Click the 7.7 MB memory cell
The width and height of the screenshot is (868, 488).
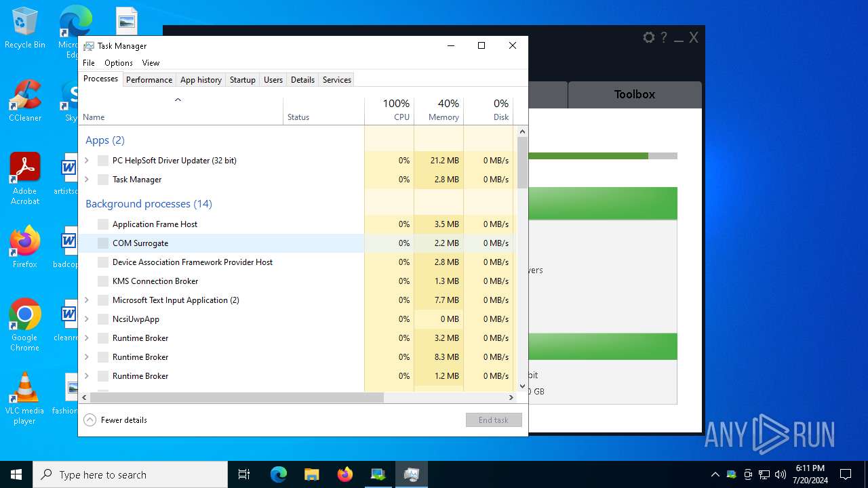439,300
